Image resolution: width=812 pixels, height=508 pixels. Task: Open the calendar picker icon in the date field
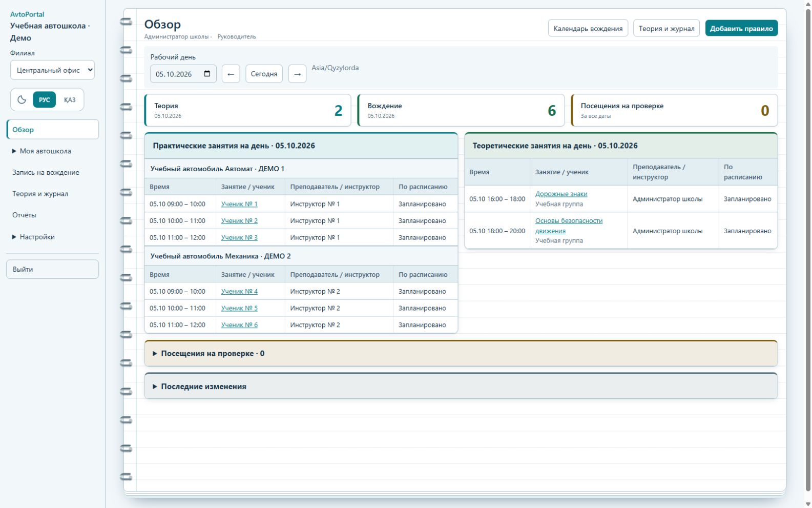(x=207, y=74)
